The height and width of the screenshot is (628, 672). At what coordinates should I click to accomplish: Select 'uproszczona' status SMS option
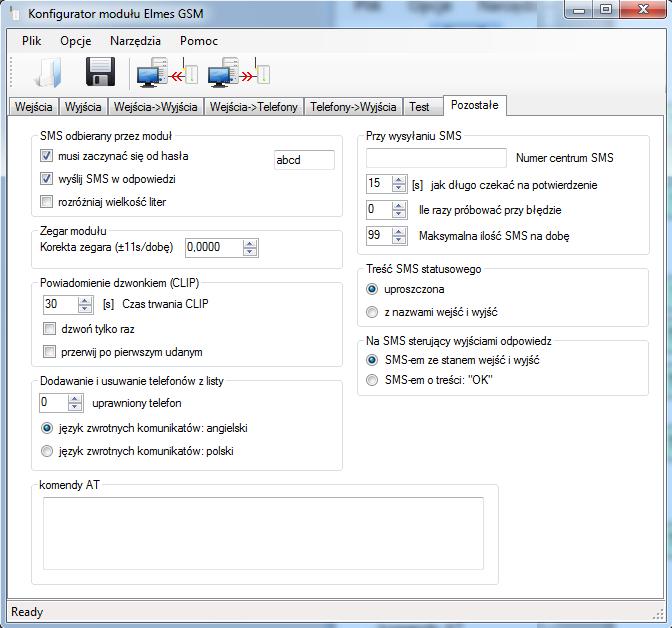point(372,289)
